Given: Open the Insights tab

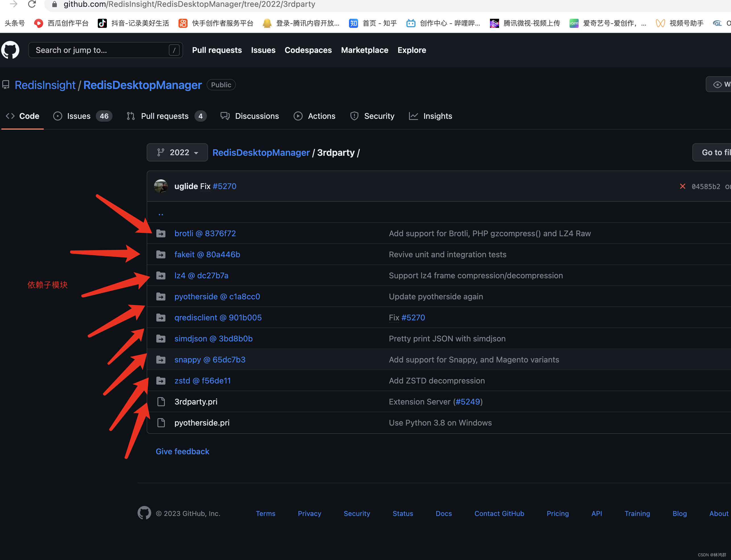Looking at the screenshot, I should pyautogui.click(x=431, y=116).
